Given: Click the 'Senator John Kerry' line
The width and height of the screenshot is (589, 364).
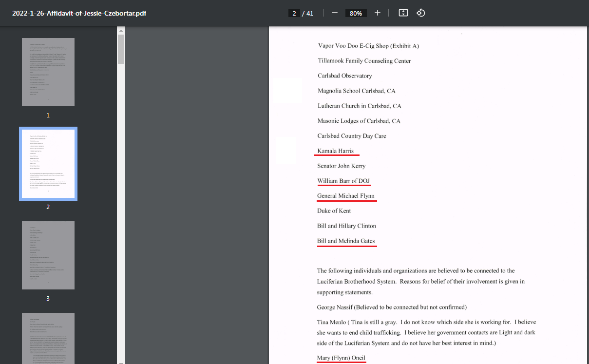Looking at the screenshot, I should coord(342,166).
